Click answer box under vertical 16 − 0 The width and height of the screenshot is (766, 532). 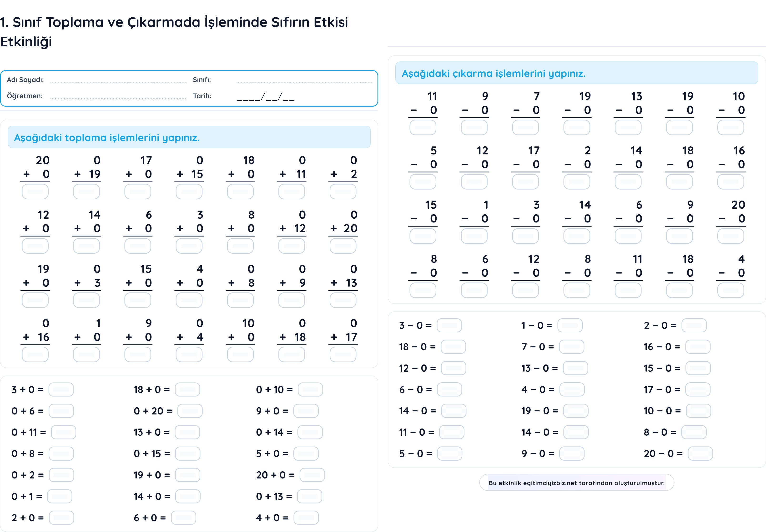pos(730,182)
